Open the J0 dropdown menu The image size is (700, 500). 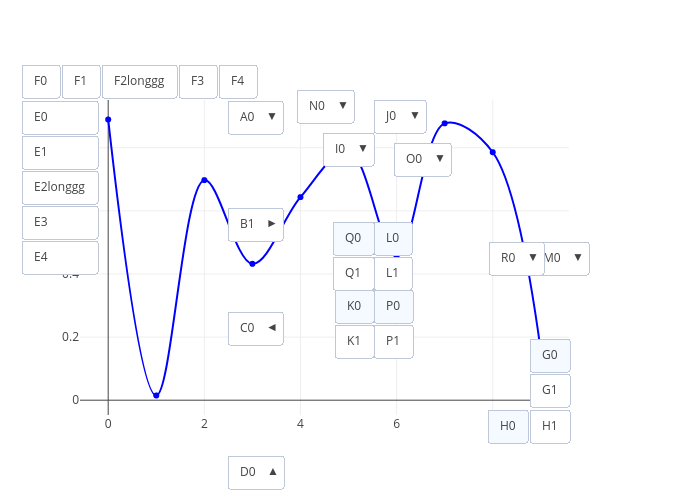point(400,117)
